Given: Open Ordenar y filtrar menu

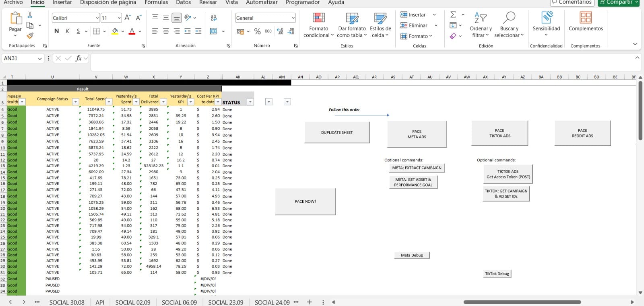Looking at the screenshot, I should pos(481,25).
